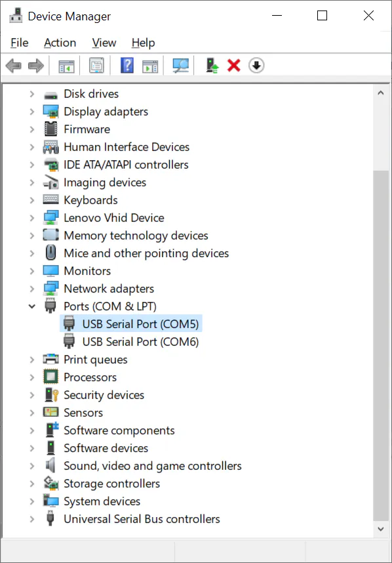Image resolution: width=392 pixels, height=563 pixels.
Task: Click the Disable device down-arrow icon
Action: click(x=256, y=66)
